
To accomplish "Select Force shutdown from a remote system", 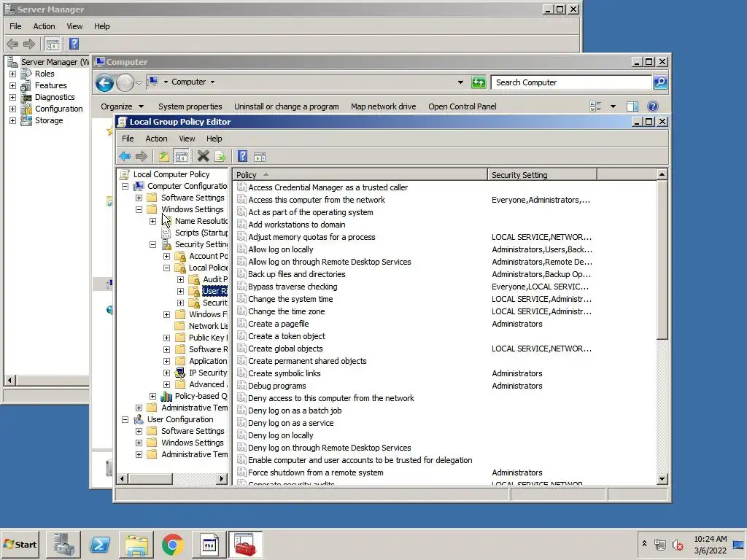I will click(x=315, y=472).
